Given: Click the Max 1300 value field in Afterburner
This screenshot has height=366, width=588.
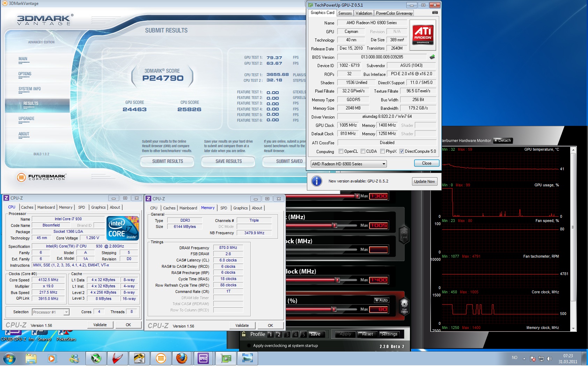Looking at the screenshot, I should 378,196.
